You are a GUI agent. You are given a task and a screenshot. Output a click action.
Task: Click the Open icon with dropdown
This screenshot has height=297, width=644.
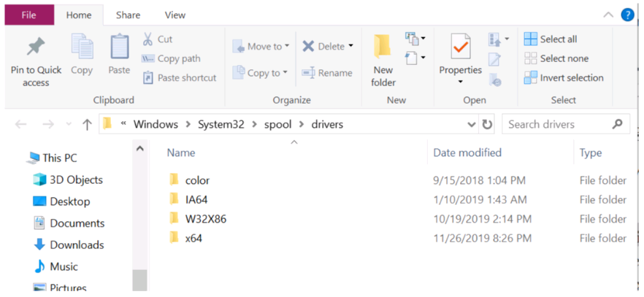(498, 39)
